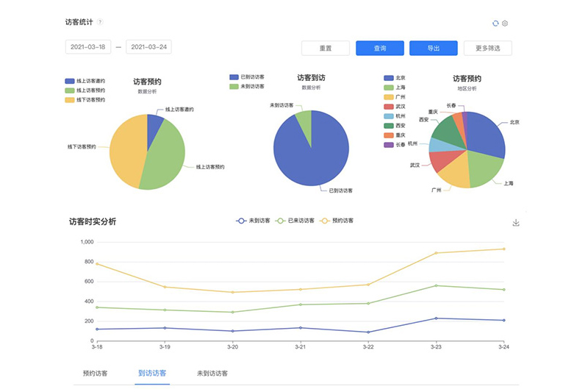Toggle 已来访访客 line series legend
The width and height of the screenshot is (588, 392).
[x=295, y=221]
